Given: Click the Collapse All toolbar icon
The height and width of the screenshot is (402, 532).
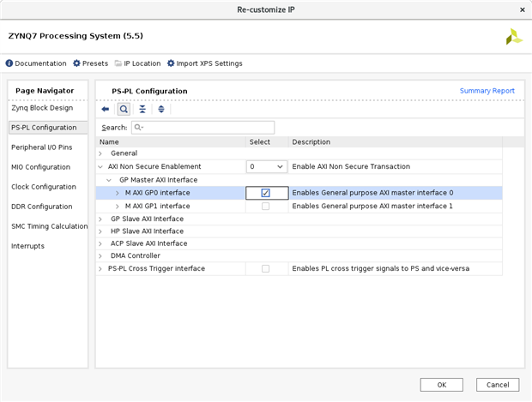Looking at the screenshot, I should pos(142,109).
